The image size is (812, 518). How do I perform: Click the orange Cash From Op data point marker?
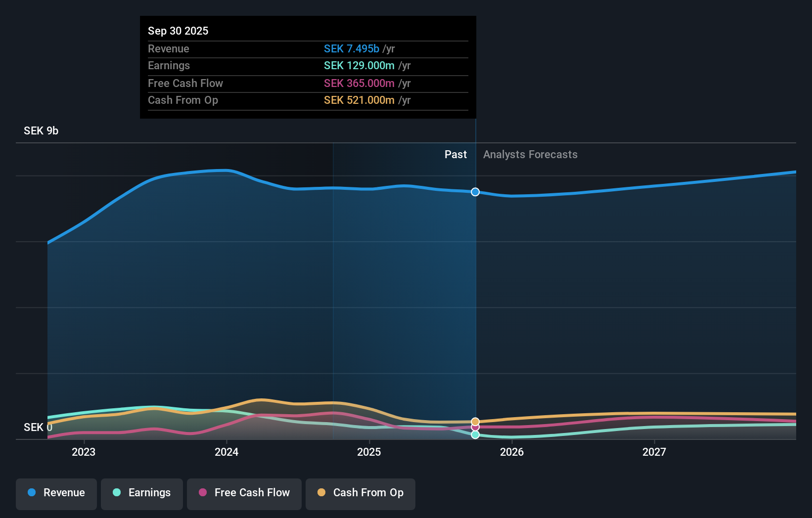pos(475,421)
